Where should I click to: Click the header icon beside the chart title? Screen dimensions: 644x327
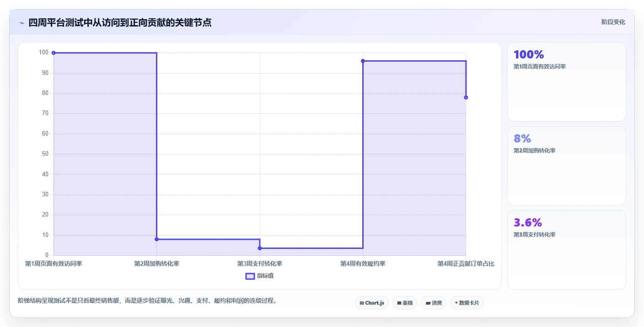pyautogui.click(x=21, y=23)
